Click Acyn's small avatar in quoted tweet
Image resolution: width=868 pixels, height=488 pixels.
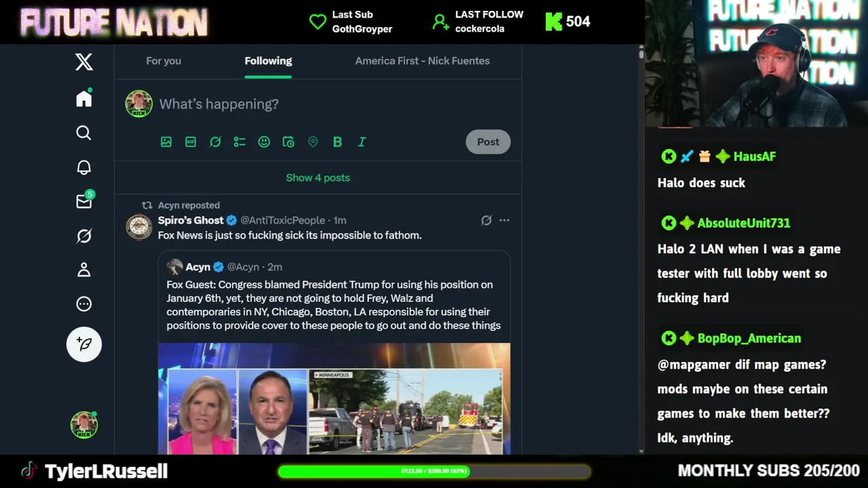click(x=175, y=266)
